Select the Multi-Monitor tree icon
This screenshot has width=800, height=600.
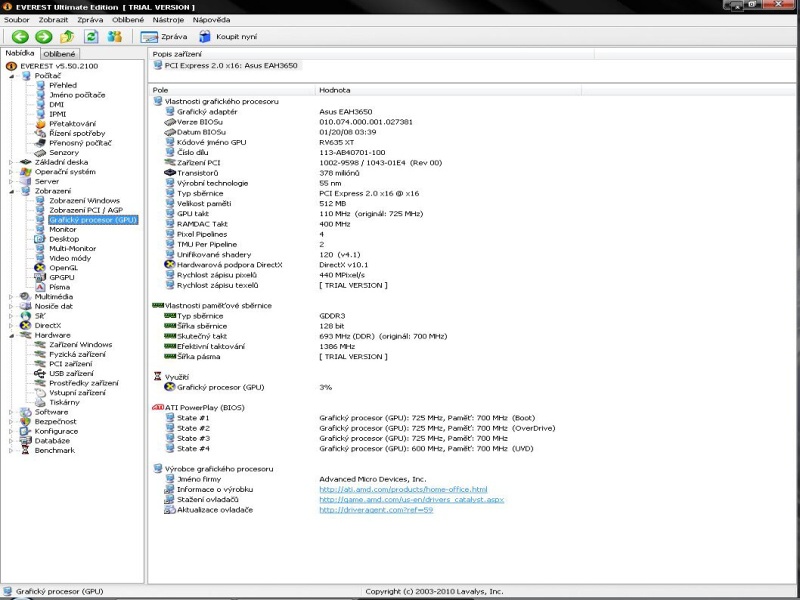(40, 248)
